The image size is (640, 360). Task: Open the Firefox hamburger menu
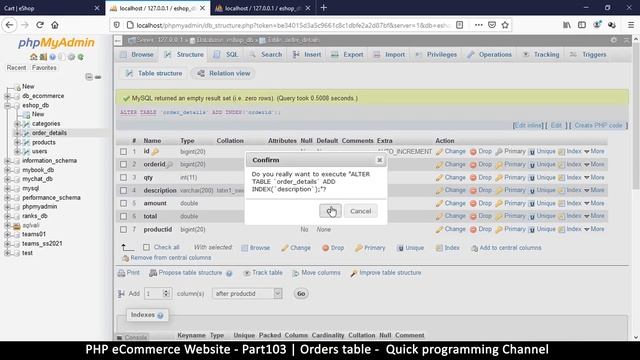tap(631, 25)
